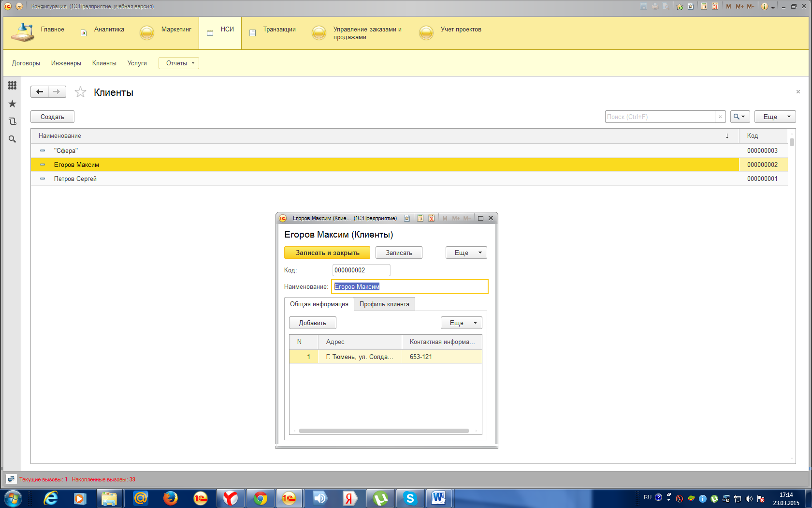Open Windows Start menu
This screenshot has width=812, height=508.
[13, 498]
